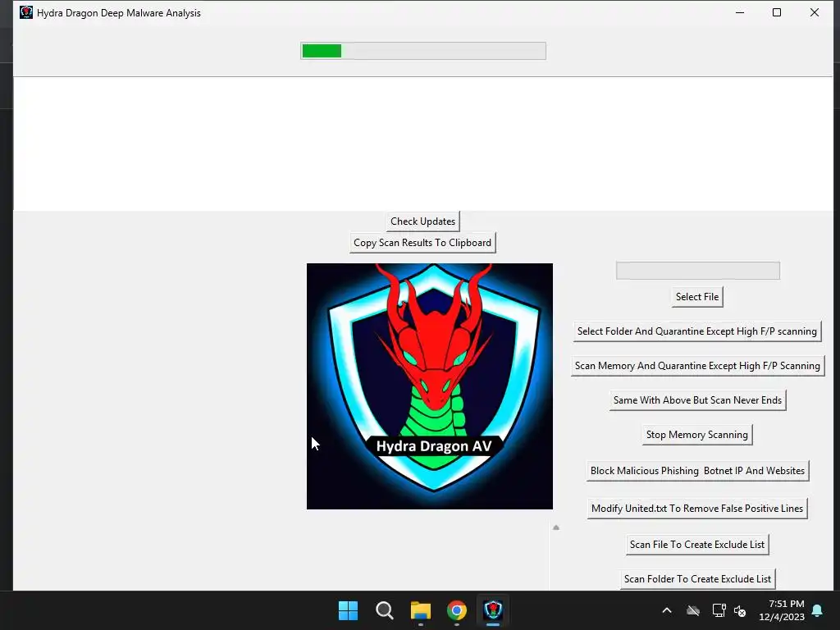The width and height of the screenshot is (840, 630).
Task: Open Windows Search from taskbar
Action: (x=384, y=610)
